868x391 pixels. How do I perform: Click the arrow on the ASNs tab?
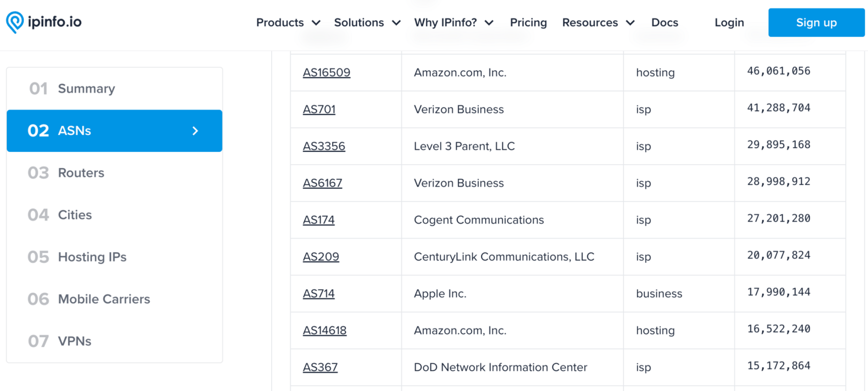195,131
